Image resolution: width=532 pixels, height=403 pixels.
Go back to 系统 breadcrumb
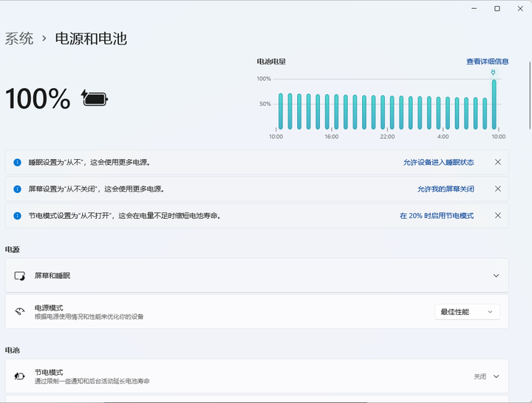pyautogui.click(x=19, y=38)
